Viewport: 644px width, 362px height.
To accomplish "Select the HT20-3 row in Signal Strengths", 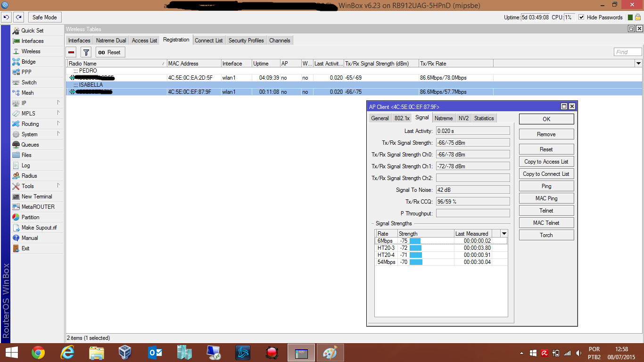I will pyautogui.click(x=441, y=248).
